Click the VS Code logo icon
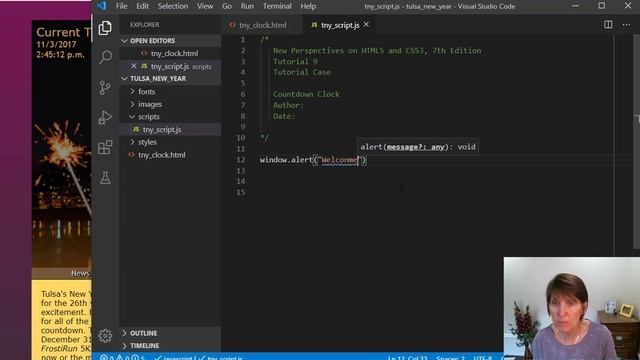This screenshot has width=640, height=360. pos(101,6)
